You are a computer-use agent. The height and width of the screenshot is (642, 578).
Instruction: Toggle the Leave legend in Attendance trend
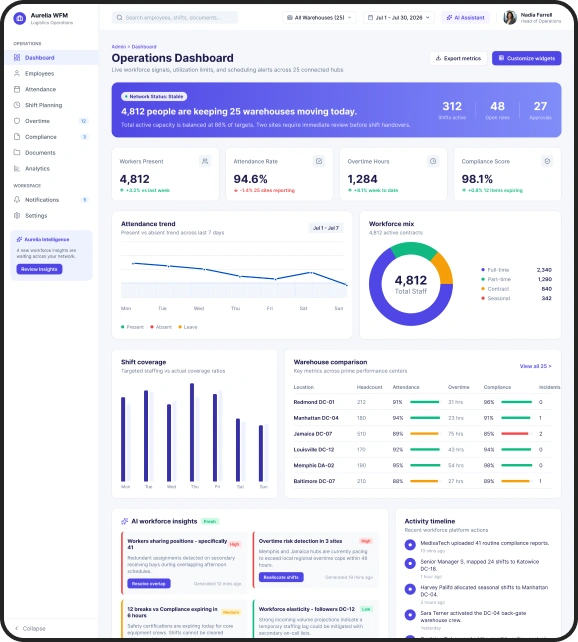pyautogui.click(x=188, y=327)
